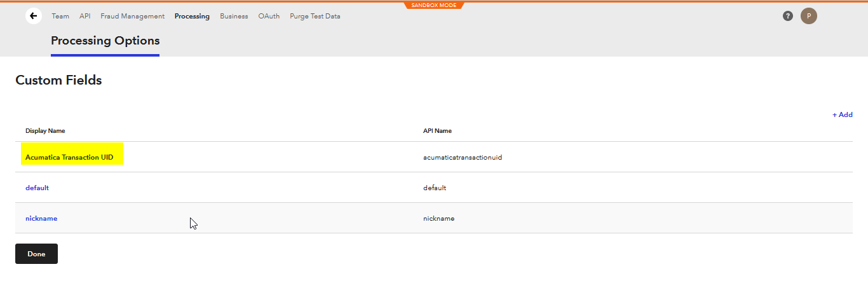The width and height of the screenshot is (868, 290).
Task: Open the Business menu item
Action: [234, 16]
